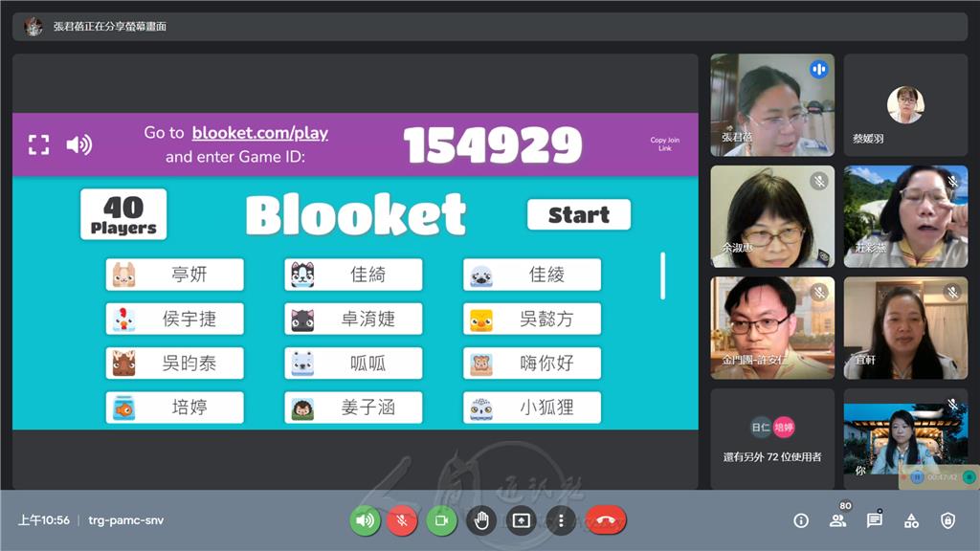Image resolution: width=980 pixels, height=551 pixels.
Task: Select 金門團-許安仁 video tile
Action: click(x=772, y=328)
